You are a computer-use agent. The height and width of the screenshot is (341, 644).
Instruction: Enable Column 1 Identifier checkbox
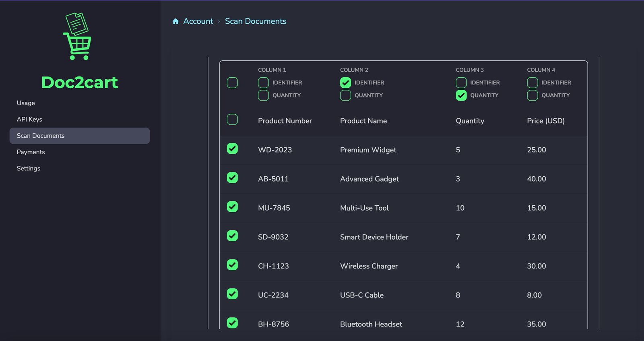(x=263, y=83)
